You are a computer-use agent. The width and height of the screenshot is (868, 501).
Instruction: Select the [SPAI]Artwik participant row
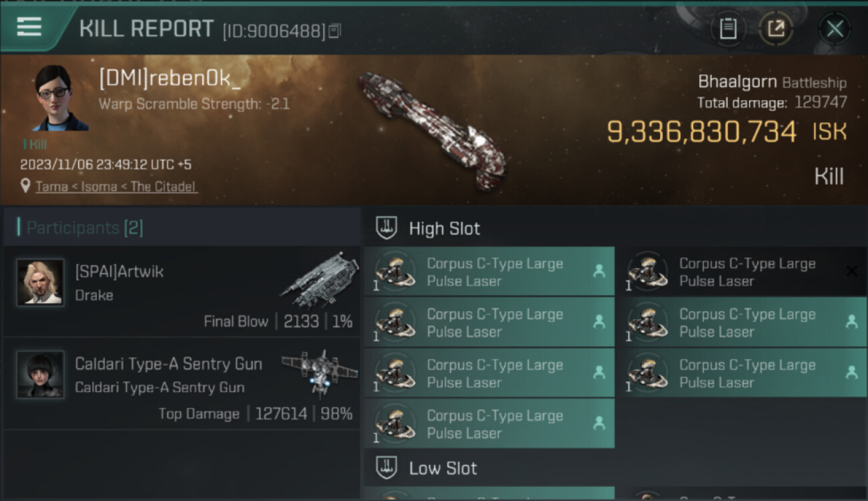pos(182,291)
